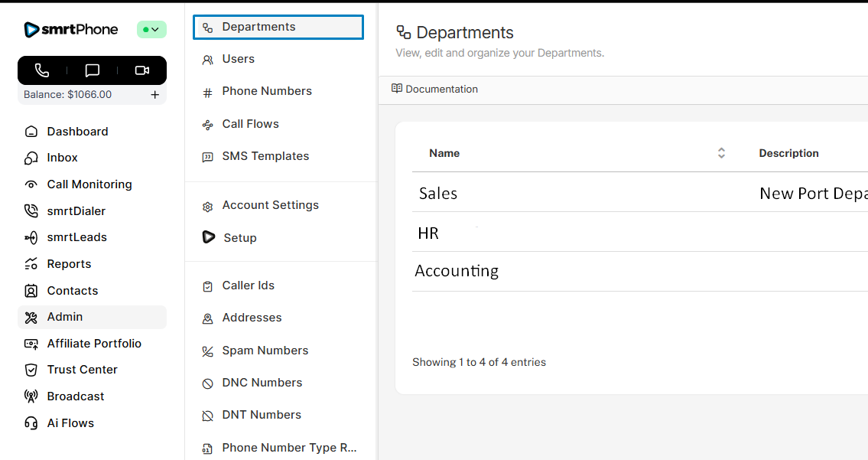
Task: Open the Trust Center shield item
Action: coord(82,370)
